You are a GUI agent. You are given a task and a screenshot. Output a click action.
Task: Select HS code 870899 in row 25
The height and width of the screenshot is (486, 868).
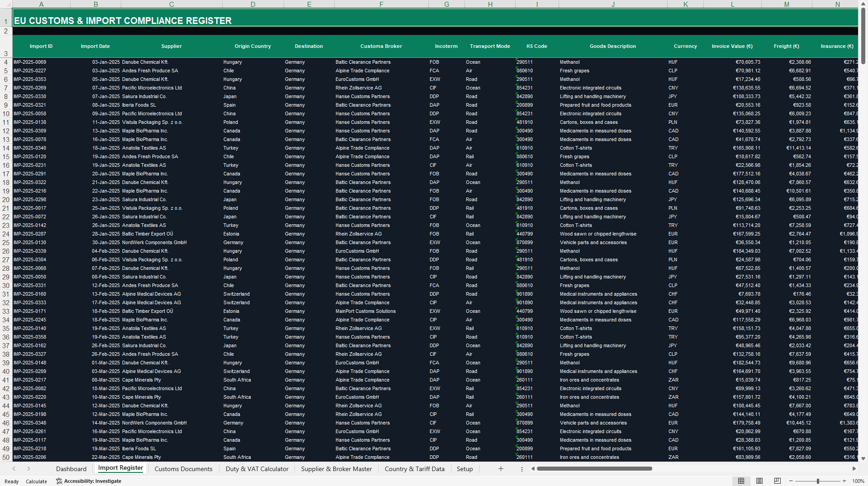[x=537, y=243]
